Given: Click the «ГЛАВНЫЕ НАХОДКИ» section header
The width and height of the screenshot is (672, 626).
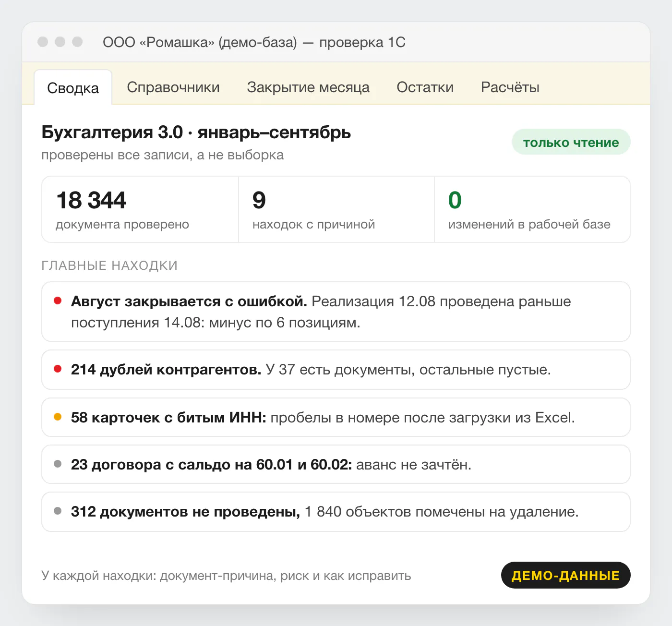Looking at the screenshot, I should point(110,265).
